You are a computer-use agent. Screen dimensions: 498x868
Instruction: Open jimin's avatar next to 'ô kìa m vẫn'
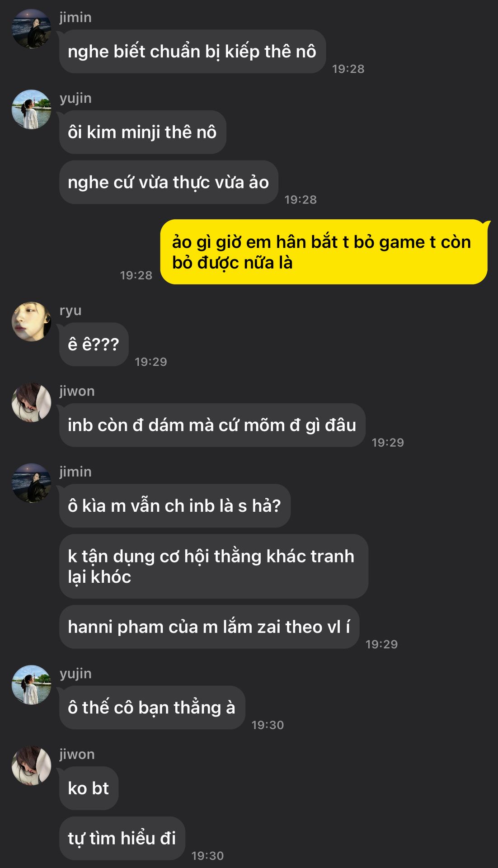[31, 483]
